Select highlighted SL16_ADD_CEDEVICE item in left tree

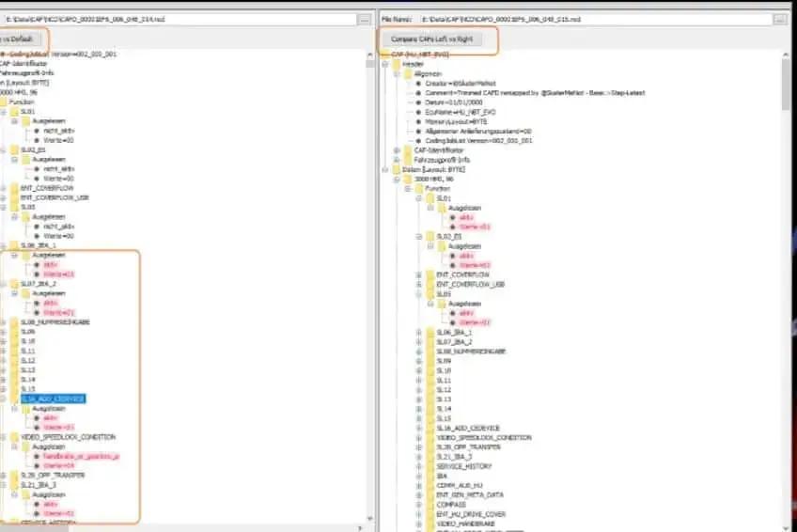tap(53, 399)
